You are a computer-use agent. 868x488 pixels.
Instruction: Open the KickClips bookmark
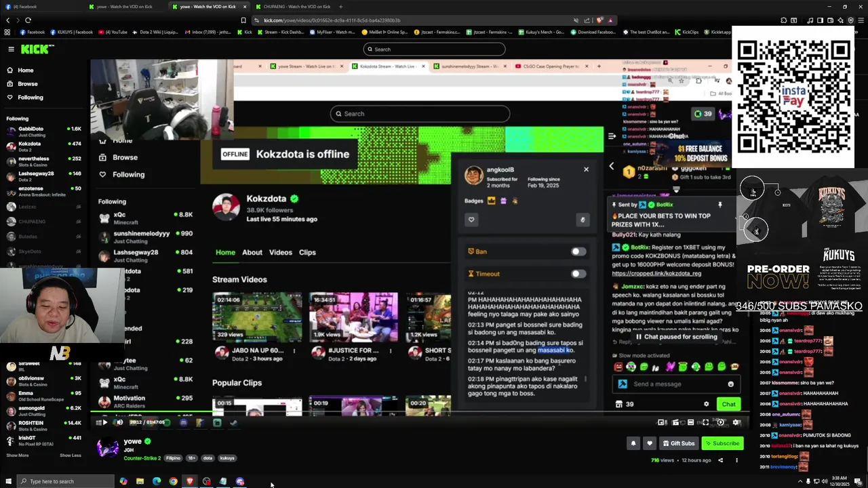pyautogui.click(x=686, y=32)
